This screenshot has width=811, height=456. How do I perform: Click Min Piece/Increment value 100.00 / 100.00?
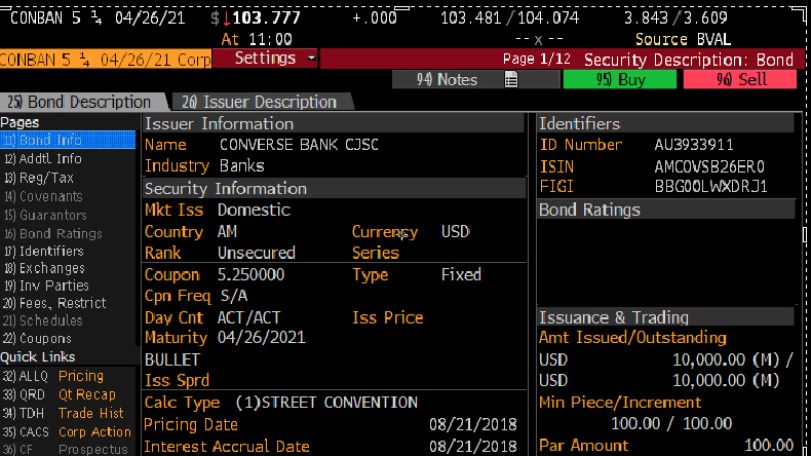coord(671,423)
